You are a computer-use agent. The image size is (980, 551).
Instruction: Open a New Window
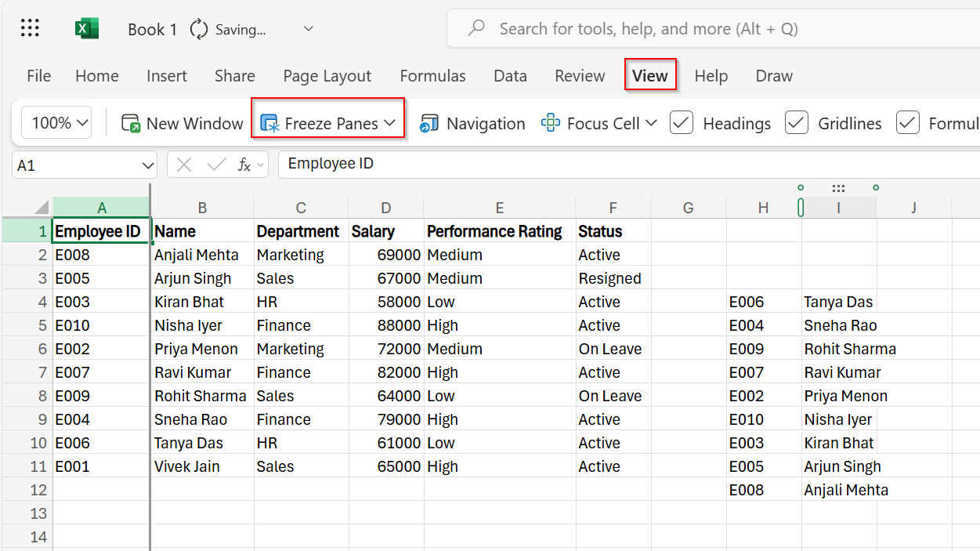(182, 123)
